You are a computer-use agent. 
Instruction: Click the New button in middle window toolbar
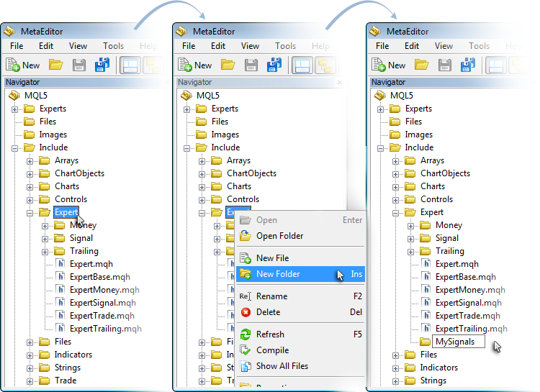click(195, 65)
